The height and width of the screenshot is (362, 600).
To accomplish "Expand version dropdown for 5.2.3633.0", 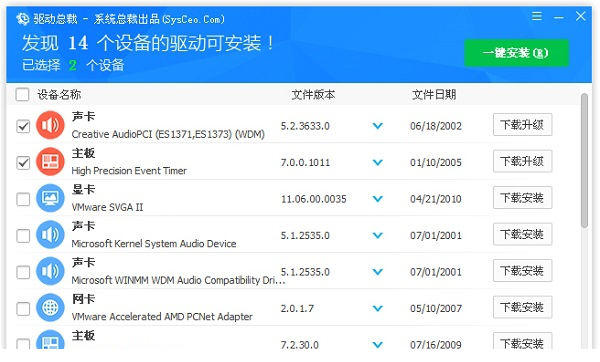I will tap(378, 126).
